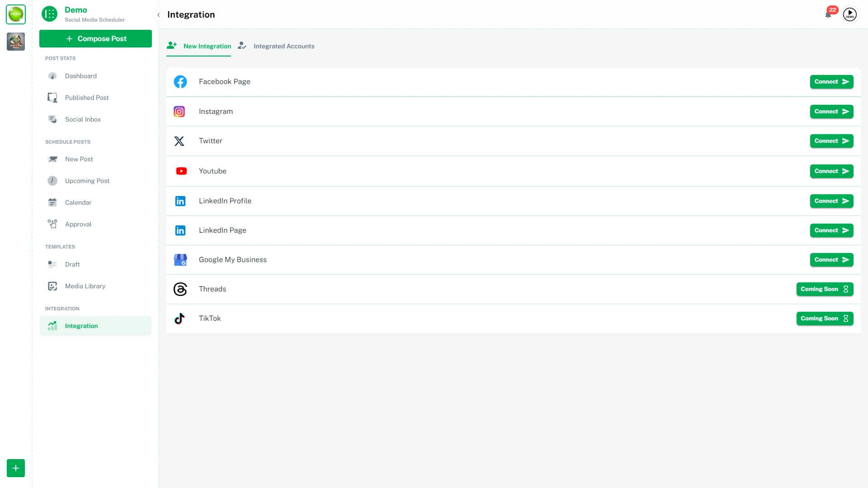Open New Post in sidebar

pos(95,159)
